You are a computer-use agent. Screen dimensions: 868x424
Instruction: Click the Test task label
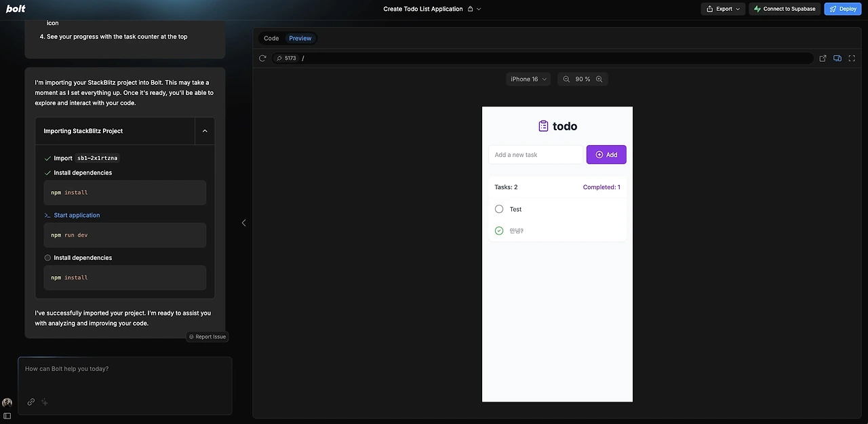[515, 209]
